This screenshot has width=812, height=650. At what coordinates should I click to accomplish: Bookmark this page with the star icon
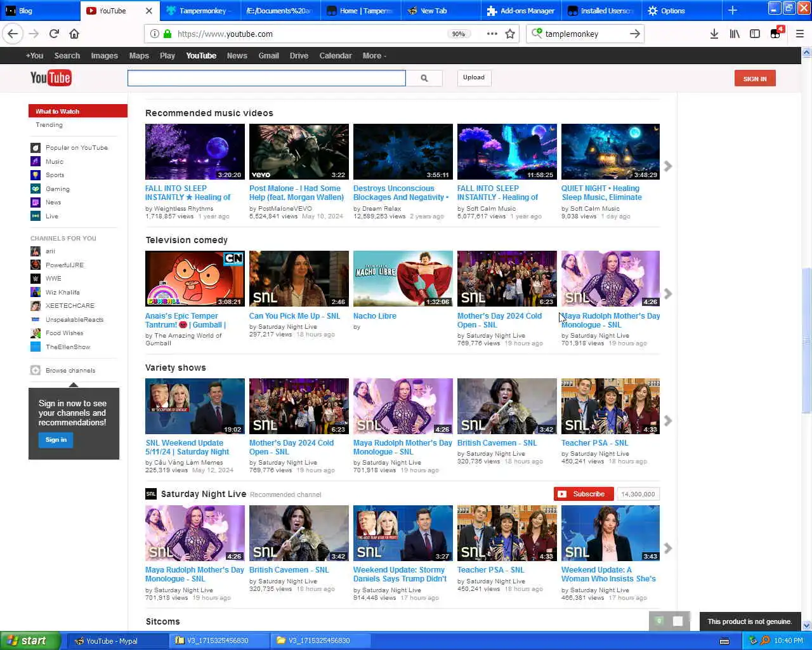(x=510, y=34)
